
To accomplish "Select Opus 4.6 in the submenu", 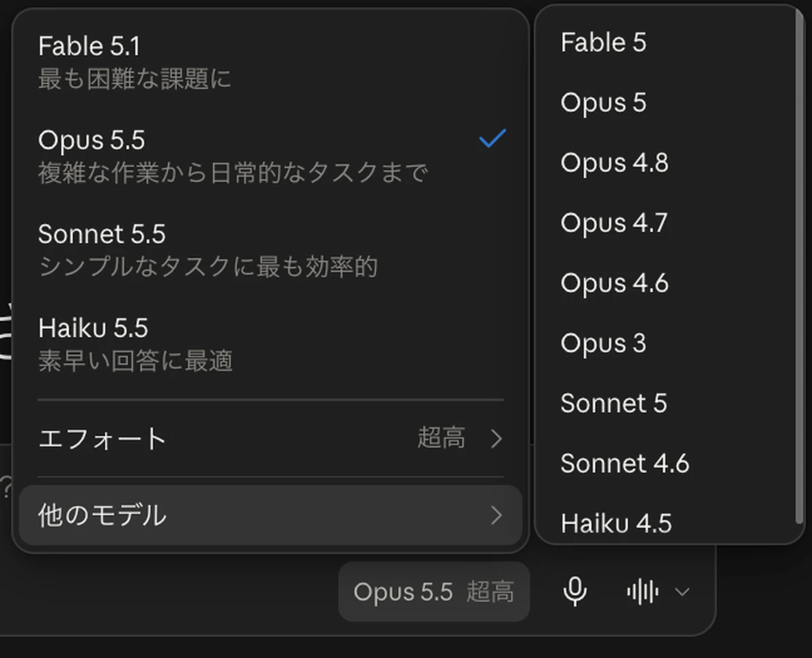I will point(667,283).
